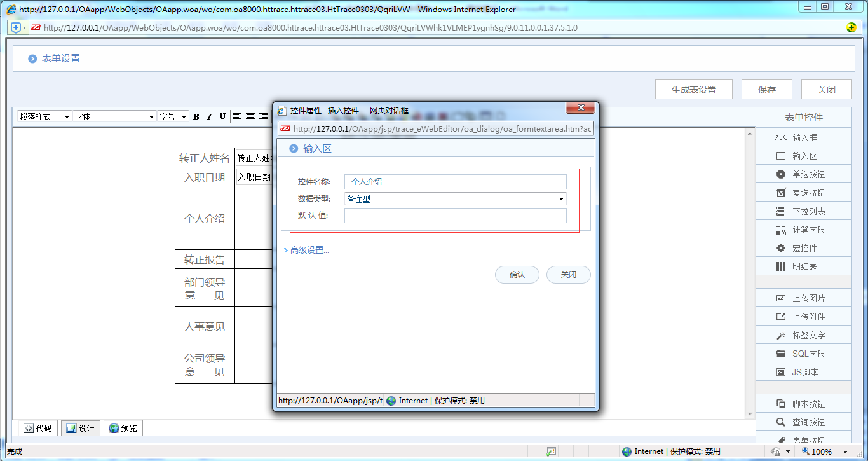Click the 控件名称 input field
This screenshot has height=461, width=868.
pos(455,182)
